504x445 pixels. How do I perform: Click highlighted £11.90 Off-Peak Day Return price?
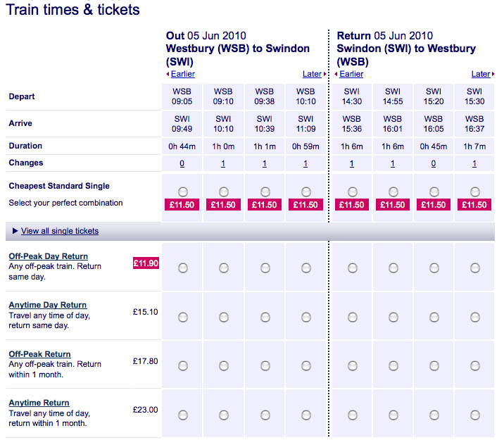146,263
